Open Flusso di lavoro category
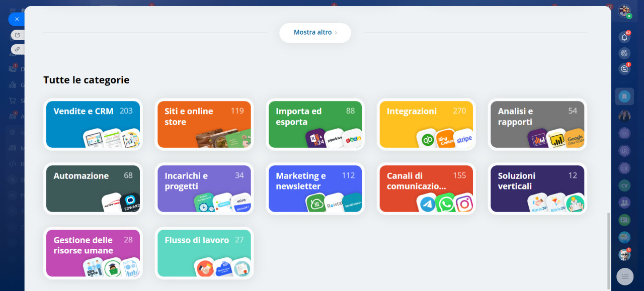 tap(204, 253)
